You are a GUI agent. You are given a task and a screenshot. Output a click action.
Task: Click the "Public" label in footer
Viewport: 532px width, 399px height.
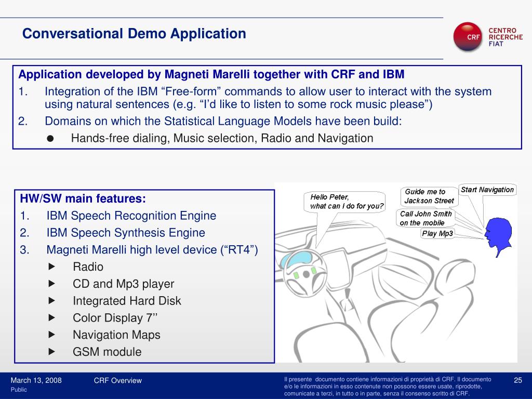pos(19,390)
